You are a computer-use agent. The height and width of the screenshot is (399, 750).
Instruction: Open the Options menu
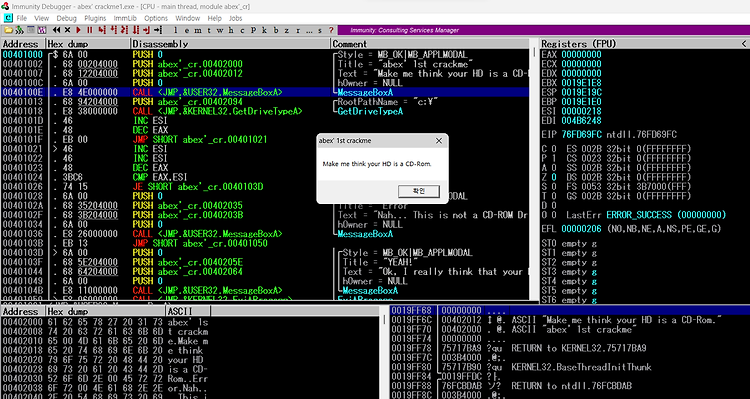tap(156, 18)
